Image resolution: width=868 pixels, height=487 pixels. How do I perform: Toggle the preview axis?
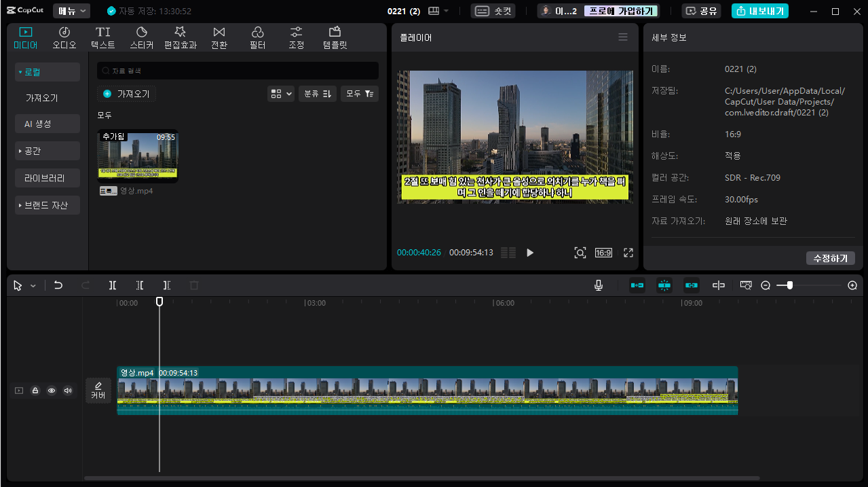(719, 286)
